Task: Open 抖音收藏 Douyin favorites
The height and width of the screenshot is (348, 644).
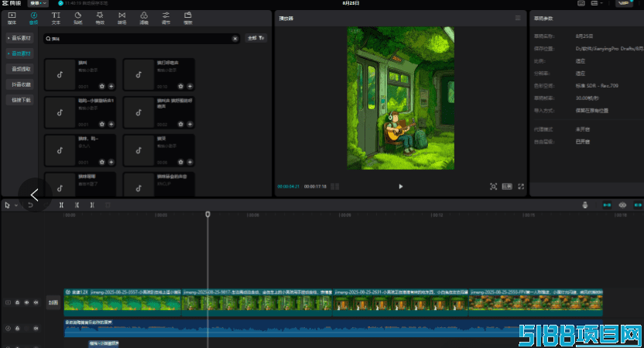Action: (x=19, y=84)
